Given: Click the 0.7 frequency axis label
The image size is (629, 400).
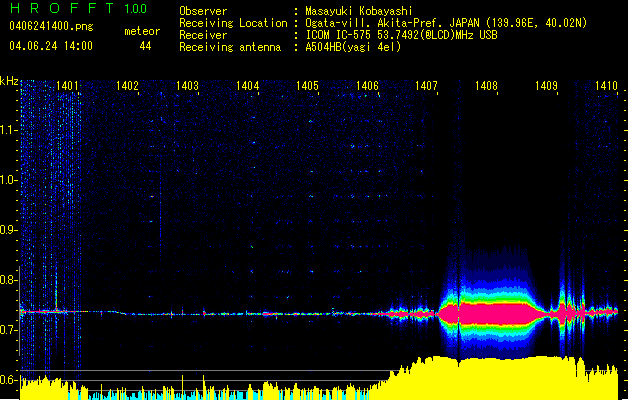Looking at the screenshot, I should (x=8, y=330).
